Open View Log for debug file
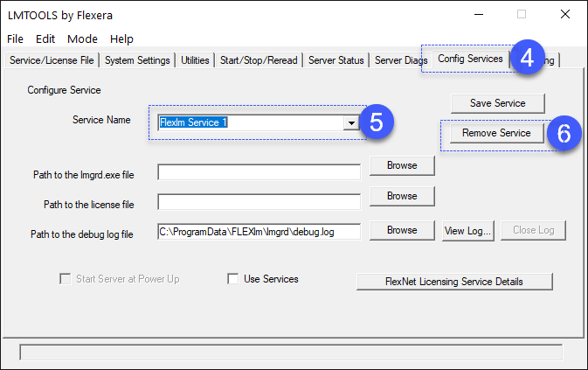Screen dimensions: 588x370 tap(468, 230)
